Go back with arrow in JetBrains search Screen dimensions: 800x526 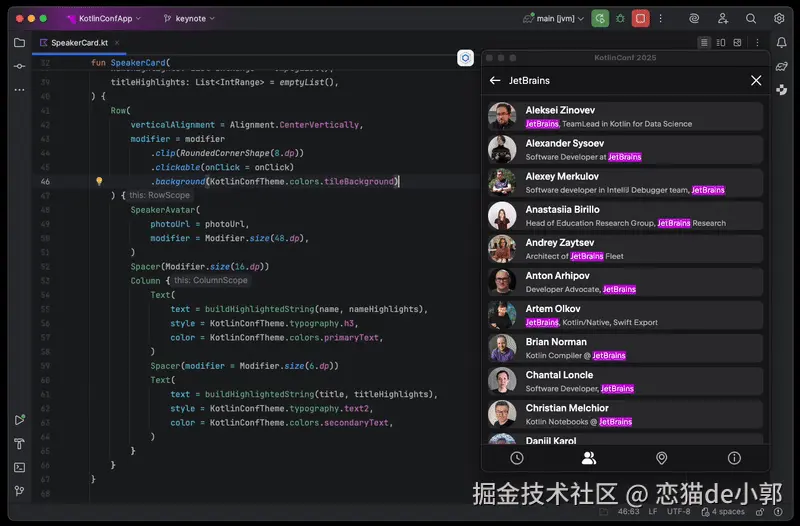tap(495, 81)
